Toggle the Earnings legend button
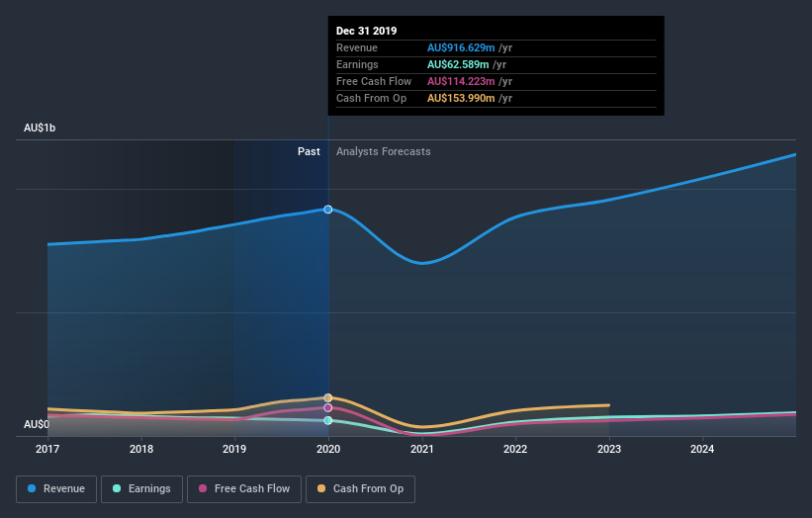This screenshot has height=518, width=812. click(x=141, y=489)
